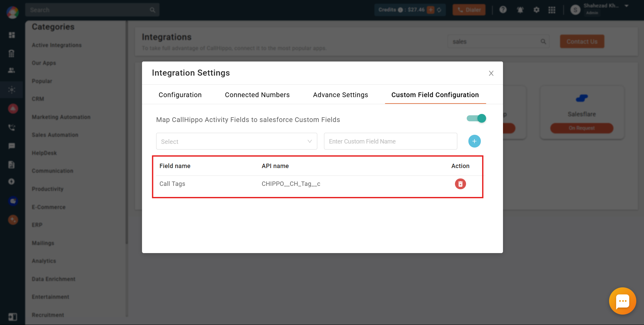Select the Recruitment category
The image size is (644, 325).
coord(48,315)
